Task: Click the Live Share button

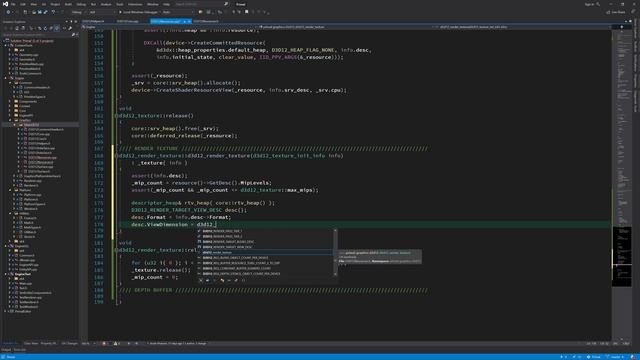Action: tap(616, 12)
